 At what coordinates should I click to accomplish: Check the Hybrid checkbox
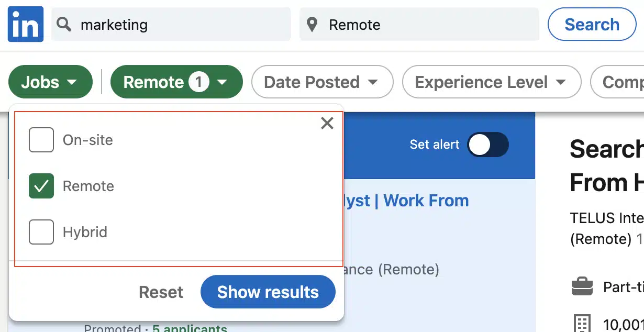[41, 232]
